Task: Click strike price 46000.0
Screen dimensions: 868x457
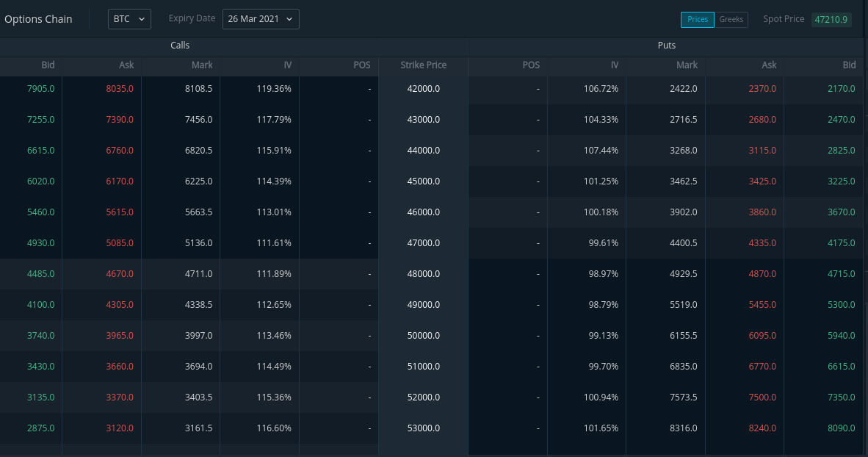Action: click(424, 212)
